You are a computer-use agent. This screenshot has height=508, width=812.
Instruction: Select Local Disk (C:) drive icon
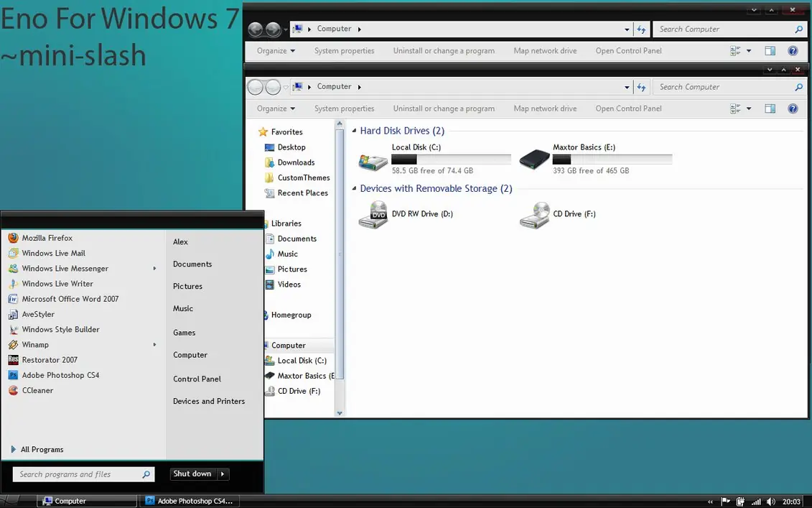(x=373, y=161)
